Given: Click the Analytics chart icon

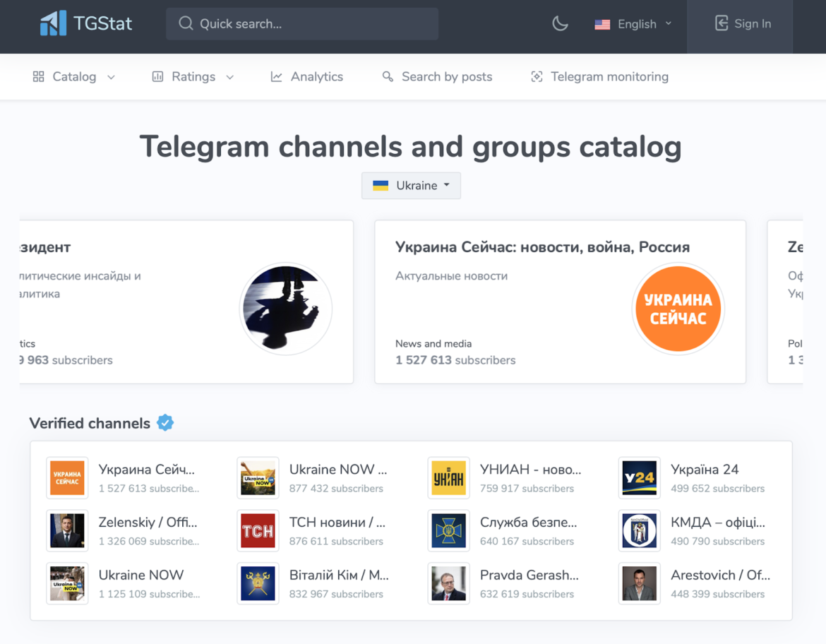Looking at the screenshot, I should [x=277, y=76].
